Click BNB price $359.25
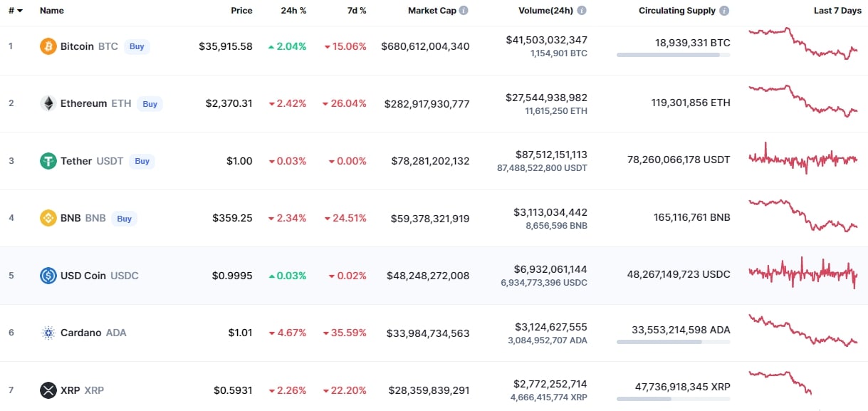868x411 pixels. (x=232, y=218)
